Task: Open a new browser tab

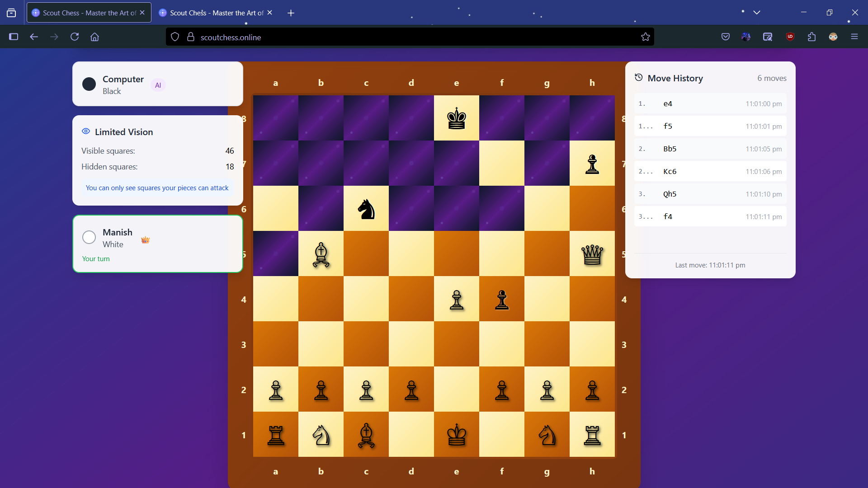Action: [291, 13]
